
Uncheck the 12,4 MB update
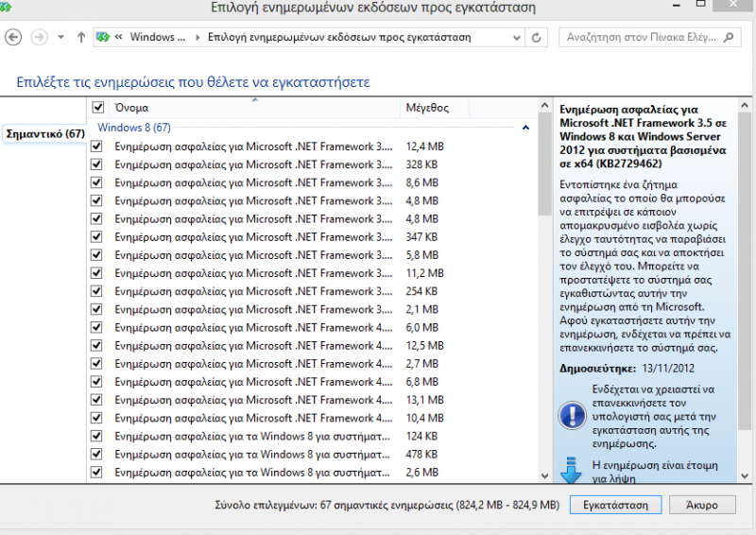pyautogui.click(x=96, y=147)
